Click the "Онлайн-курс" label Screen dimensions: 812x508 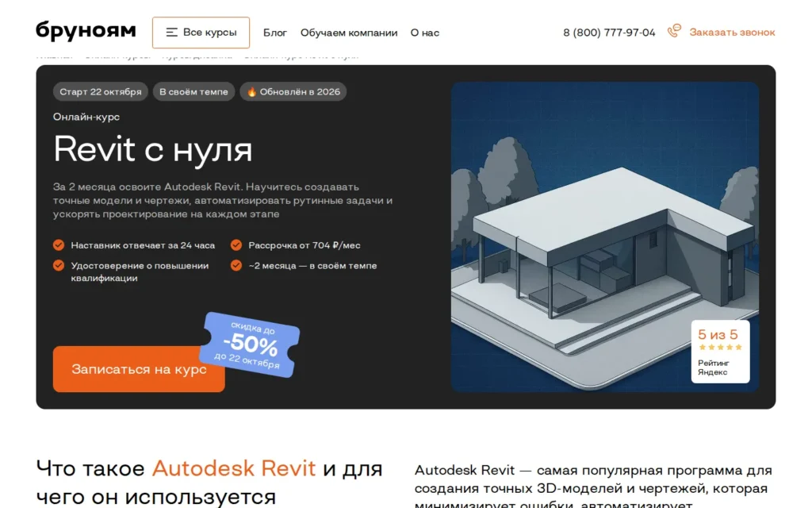86,117
